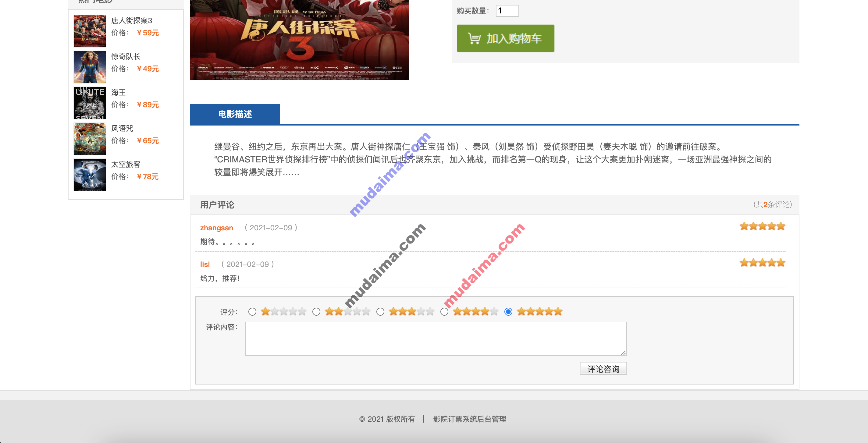The image size is (868, 443).
Task: Open the 惊奇队长 movie poster thumbnail
Action: 90,67
